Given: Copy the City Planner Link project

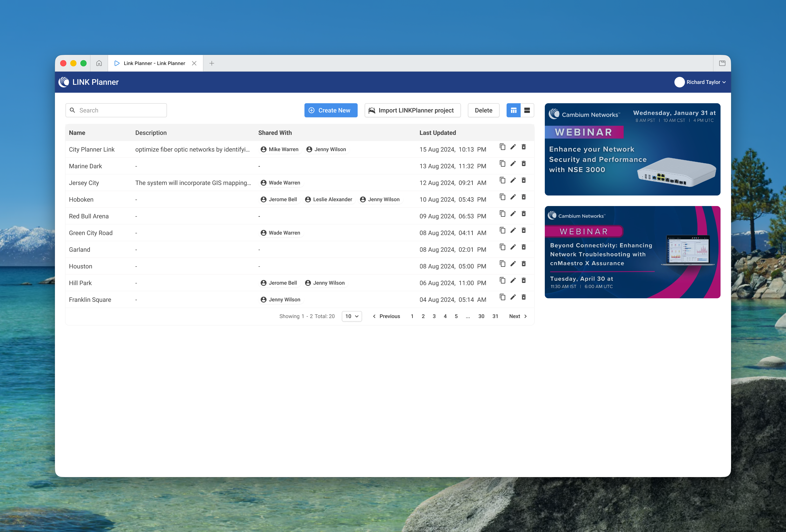Looking at the screenshot, I should 503,147.
